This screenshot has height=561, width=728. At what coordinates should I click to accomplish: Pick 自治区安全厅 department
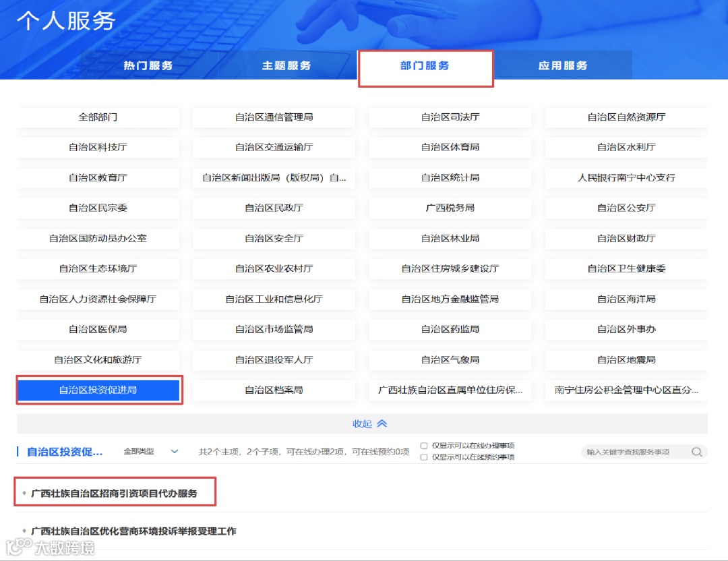(x=274, y=239)
